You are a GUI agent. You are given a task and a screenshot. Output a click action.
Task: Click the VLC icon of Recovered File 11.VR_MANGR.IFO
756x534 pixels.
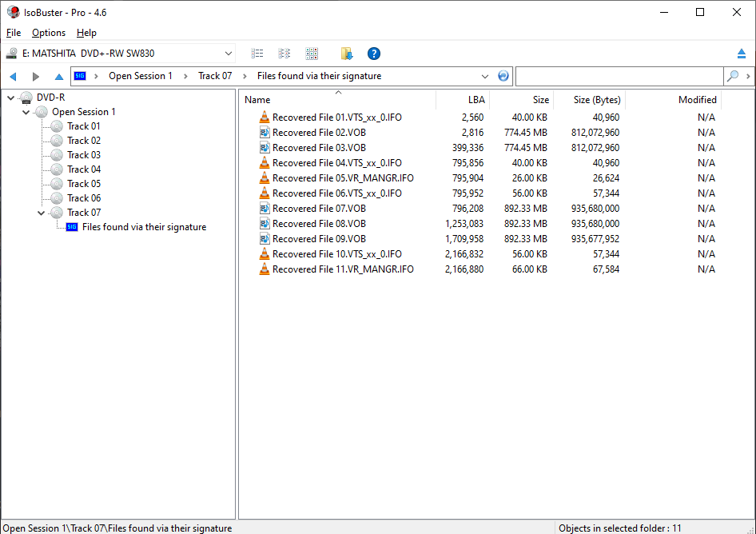[x=265, y=269]
